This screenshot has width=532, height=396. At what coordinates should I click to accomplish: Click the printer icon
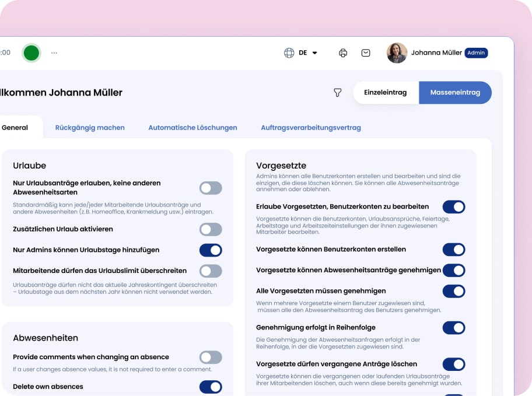[x=343, y=53]
